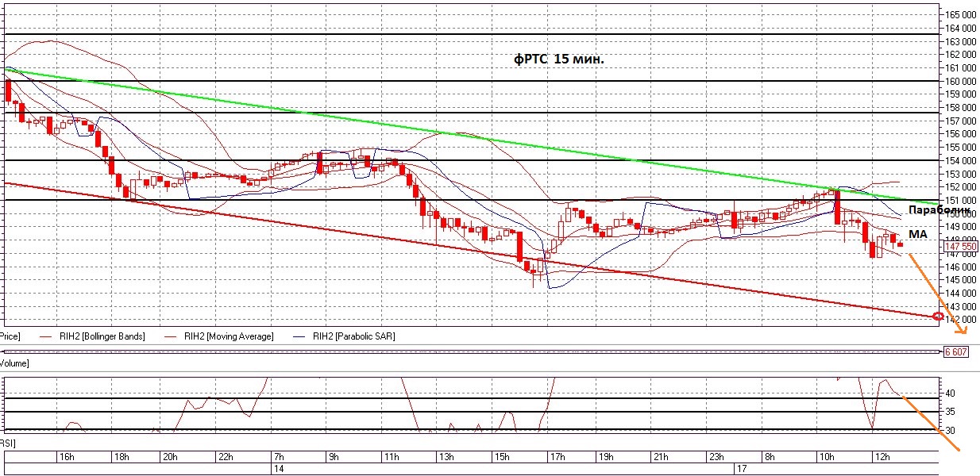Click the 19h time axis label
Screen dimensions: 980x476
[605, 457]
